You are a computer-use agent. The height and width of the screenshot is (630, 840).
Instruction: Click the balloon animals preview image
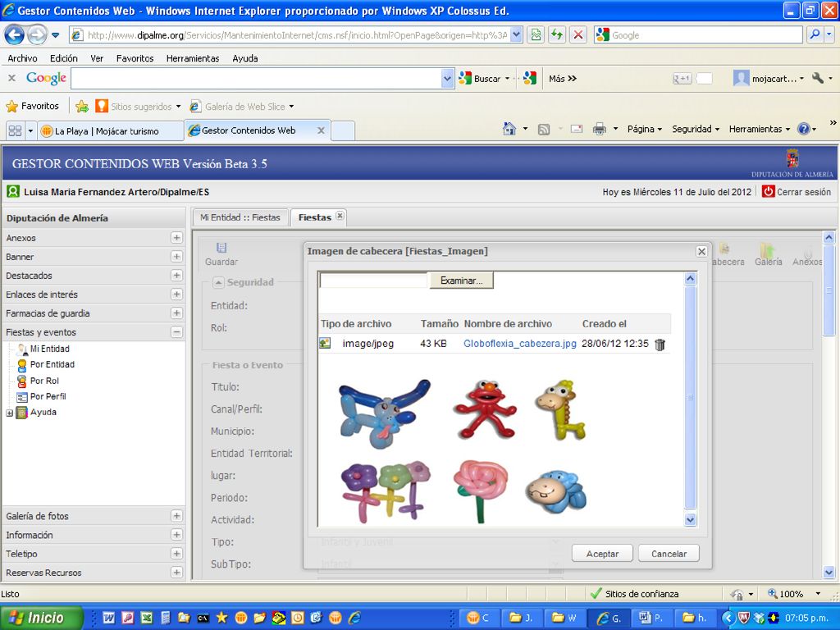click(464, 451)
